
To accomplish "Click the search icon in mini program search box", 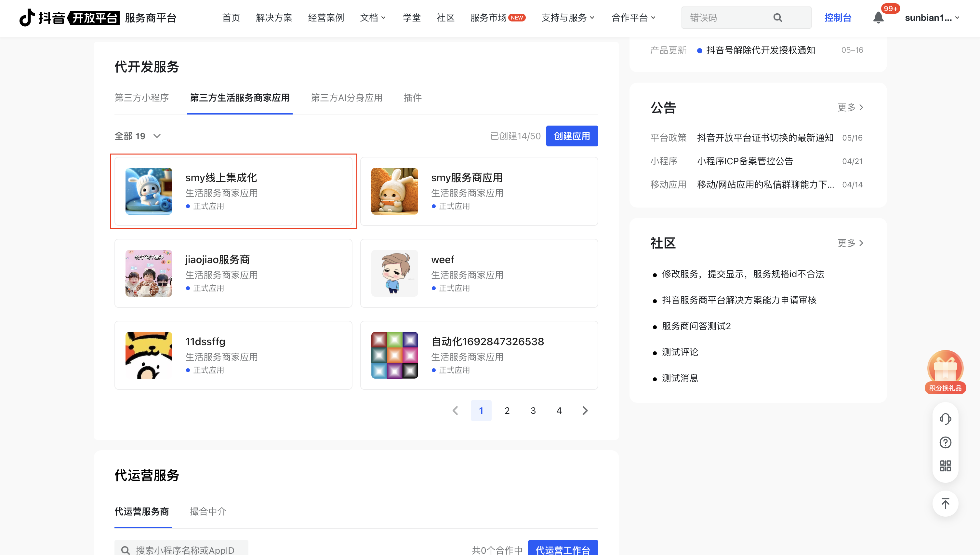I will 125,550.
